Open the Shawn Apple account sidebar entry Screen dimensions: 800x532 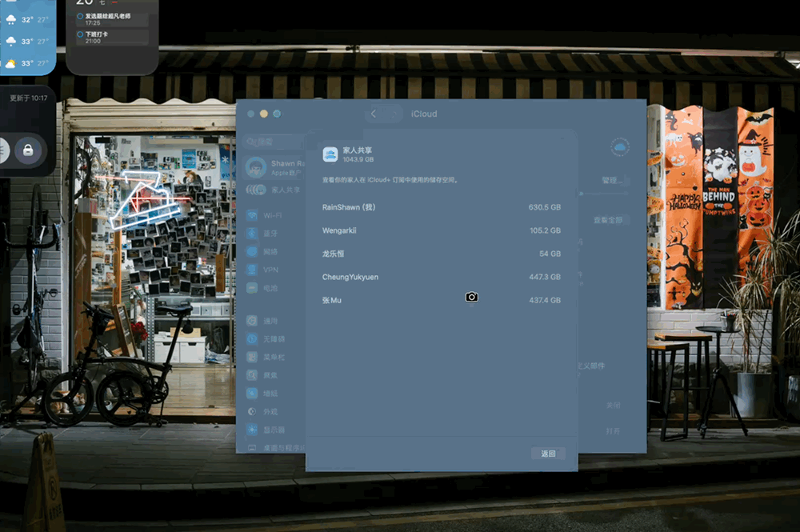[x=274, y=167]
